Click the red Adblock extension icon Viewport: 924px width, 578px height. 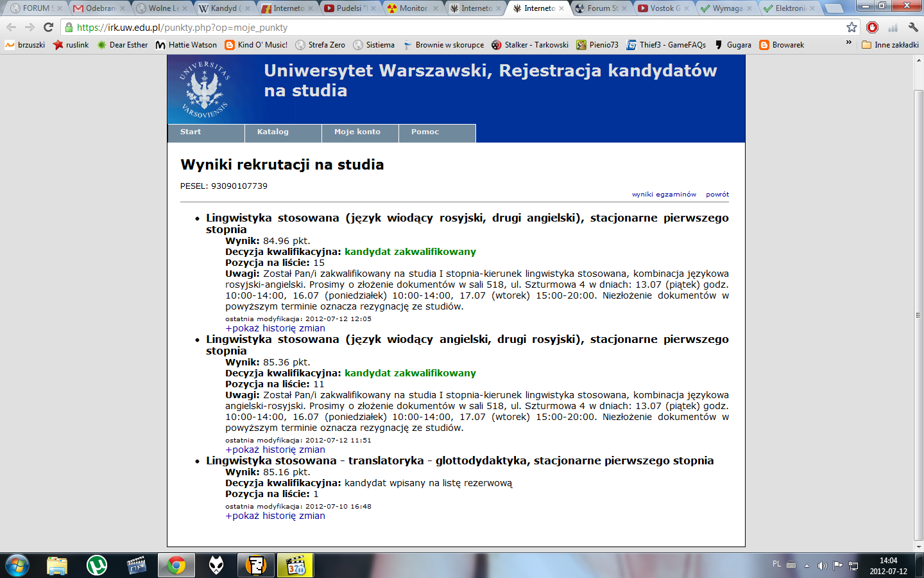pyautogui.click(x=872, y=27)
